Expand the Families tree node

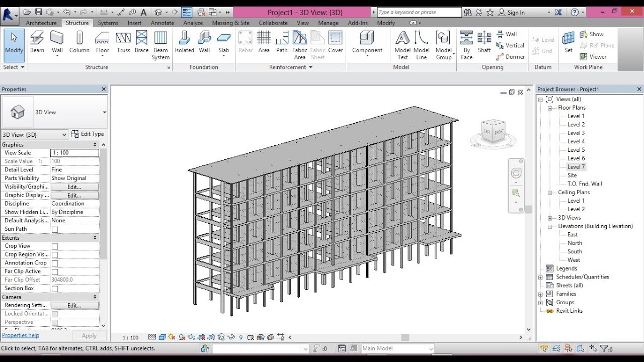point(541,294)
